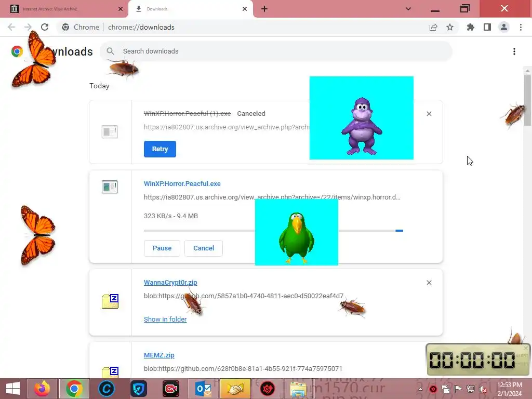
Task: Click the WinXP.Horror.Peacful.exe file icon
Action: tap(110, 187)
